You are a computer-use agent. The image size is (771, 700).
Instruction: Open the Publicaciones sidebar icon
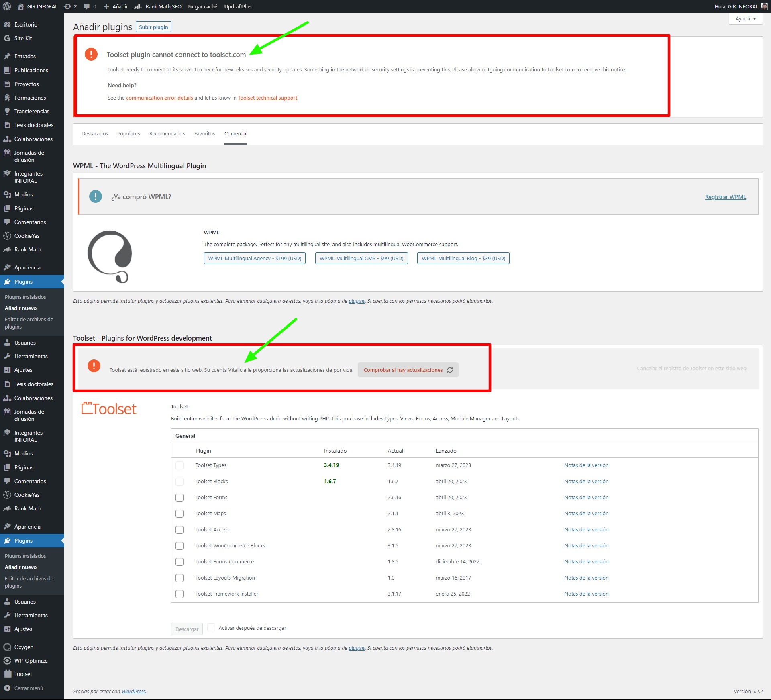7,70
